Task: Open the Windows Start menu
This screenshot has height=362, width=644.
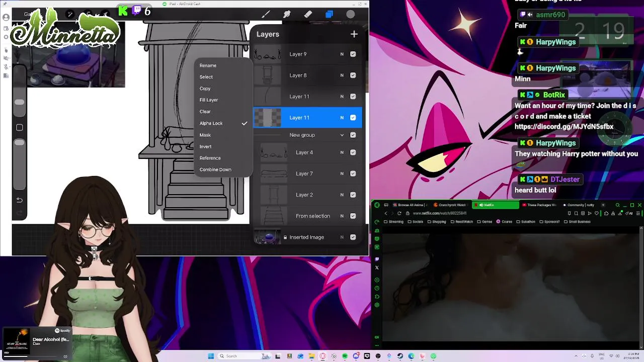Action: (211, 356)
